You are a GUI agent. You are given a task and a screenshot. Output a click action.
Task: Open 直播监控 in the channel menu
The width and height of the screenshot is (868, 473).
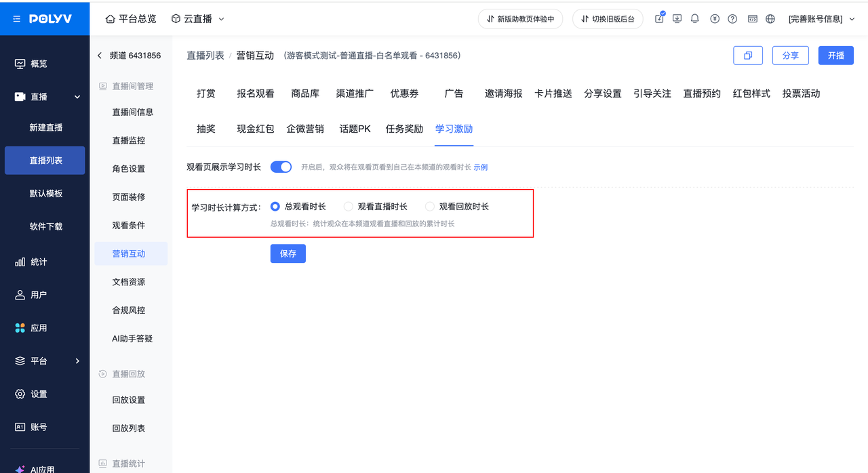tap(129, 140)
